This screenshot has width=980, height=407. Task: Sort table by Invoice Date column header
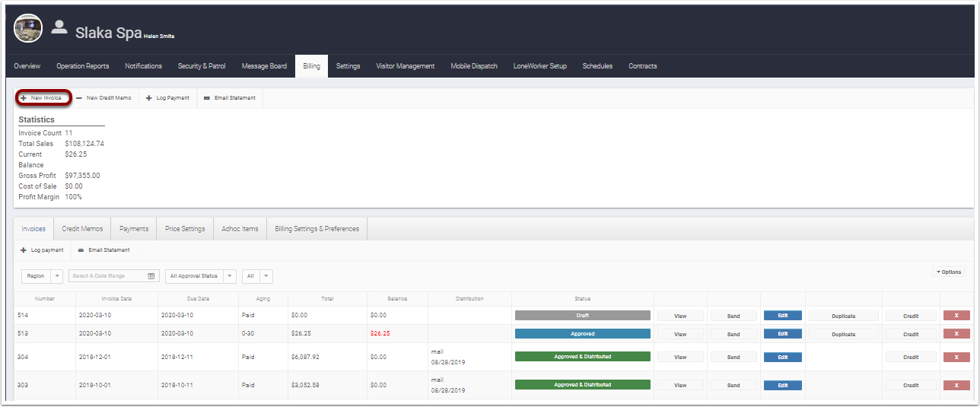point(116,299)
